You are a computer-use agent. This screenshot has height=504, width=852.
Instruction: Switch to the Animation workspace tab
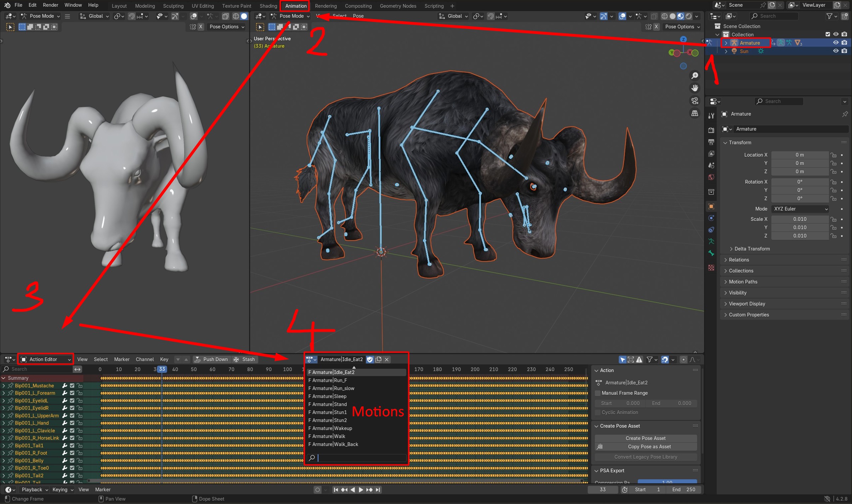296,6
